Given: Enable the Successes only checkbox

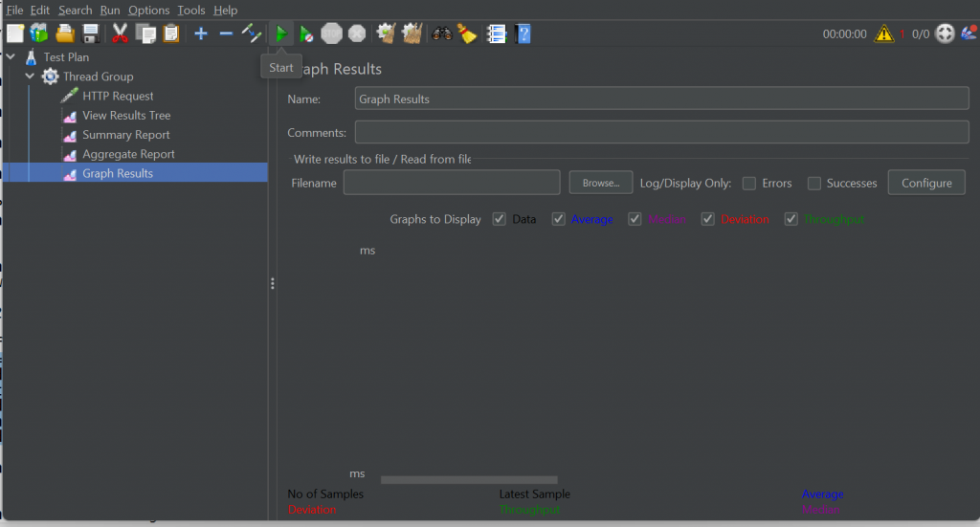Looking at the screenshot, I should pos(814,184).
